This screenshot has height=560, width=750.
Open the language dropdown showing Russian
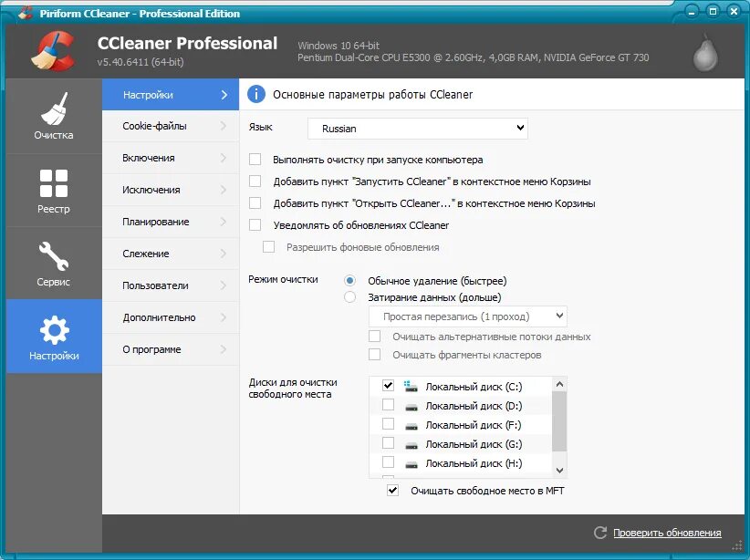point(417,129)
